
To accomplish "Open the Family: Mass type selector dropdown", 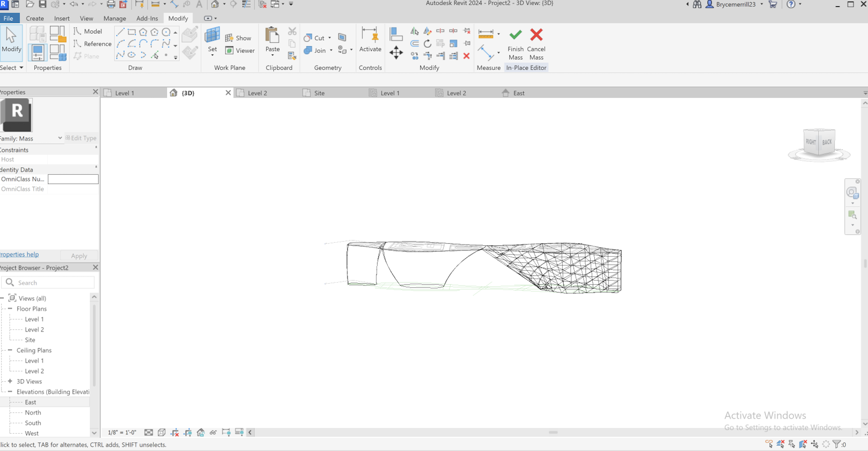I will pos(60,138).
